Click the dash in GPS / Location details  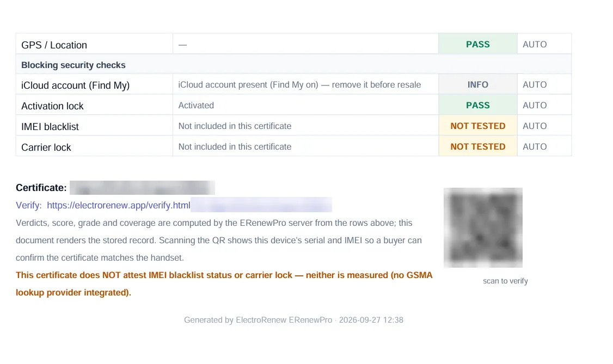(x=182, y=45)
